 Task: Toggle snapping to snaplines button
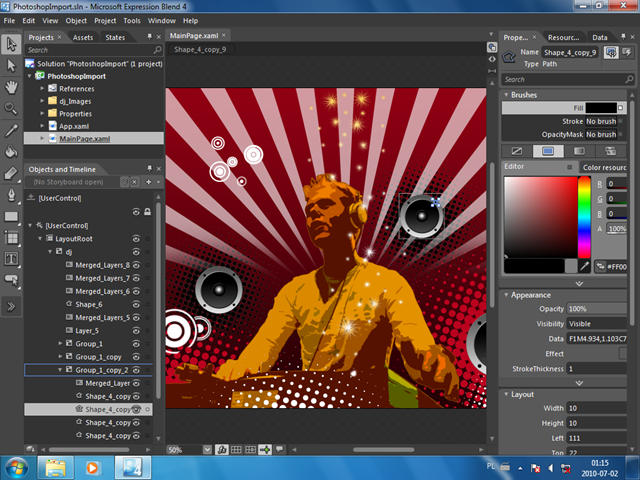tap(265, 449)
